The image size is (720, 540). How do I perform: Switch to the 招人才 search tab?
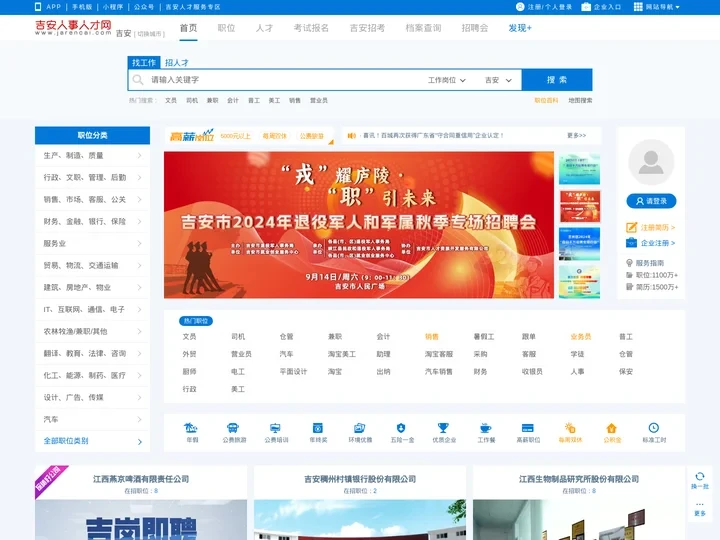(177, 62)
